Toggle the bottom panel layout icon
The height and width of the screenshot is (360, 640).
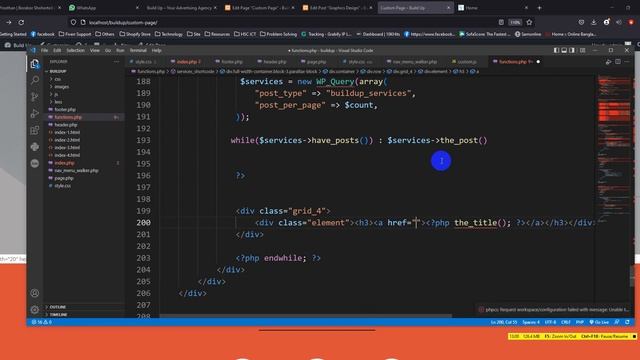(x=564, y=50)
